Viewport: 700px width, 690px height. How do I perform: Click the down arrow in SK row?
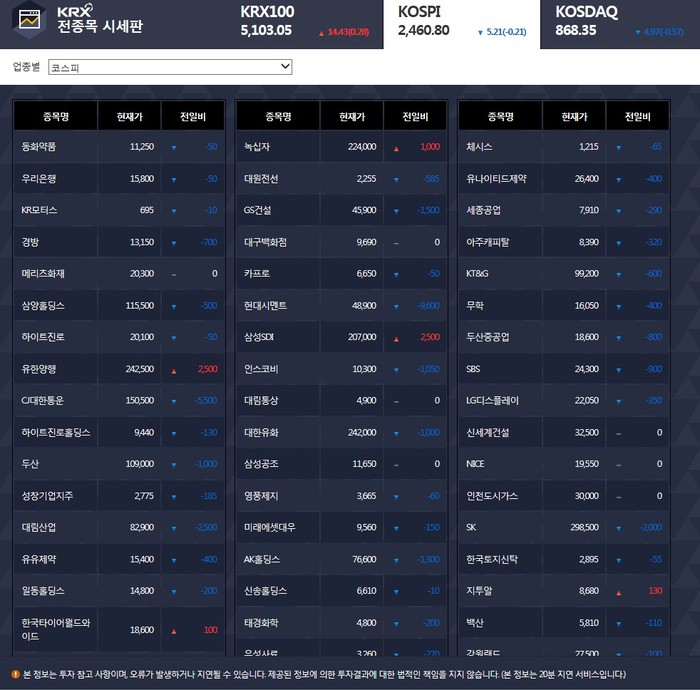618,528
